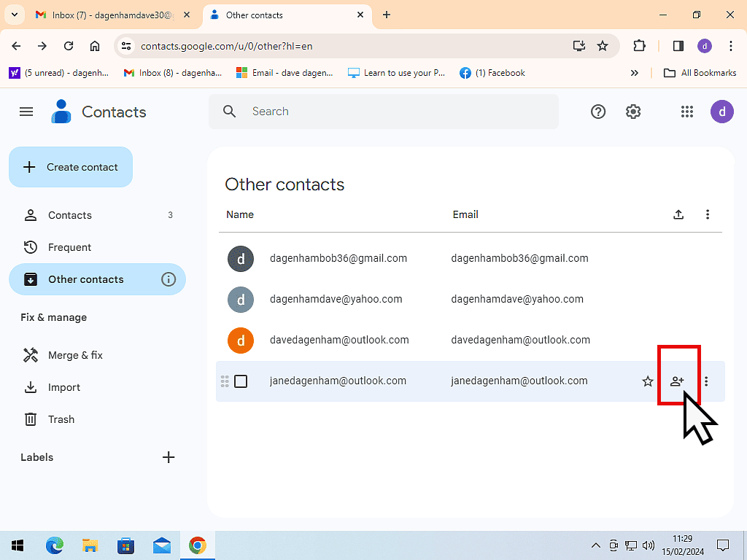
Task: Open the Frequent contacts section
Action: click(69, 247)
